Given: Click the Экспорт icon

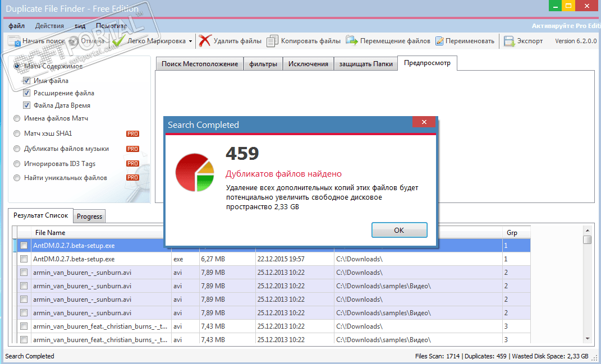Looking at the screenshot, I should tap(509, 41).
